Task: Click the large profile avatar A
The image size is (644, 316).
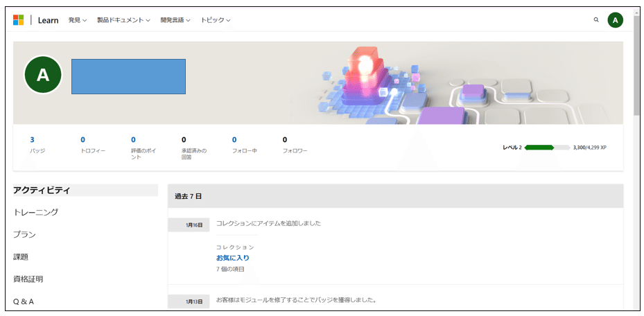Action: [x=43, y=75]
